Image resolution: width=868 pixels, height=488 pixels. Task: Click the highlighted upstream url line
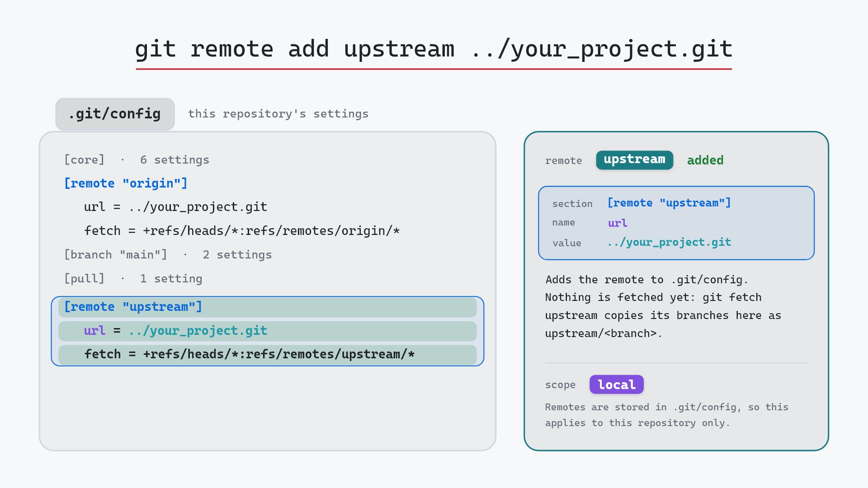267,331
